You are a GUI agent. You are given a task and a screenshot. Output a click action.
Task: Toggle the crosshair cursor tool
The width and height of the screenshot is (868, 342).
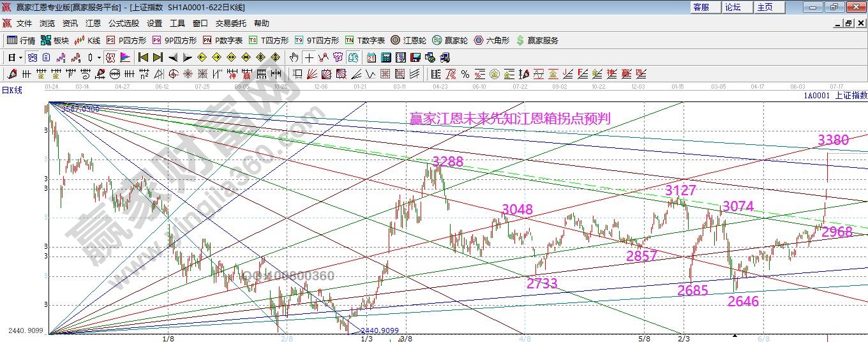pos(309,57)
